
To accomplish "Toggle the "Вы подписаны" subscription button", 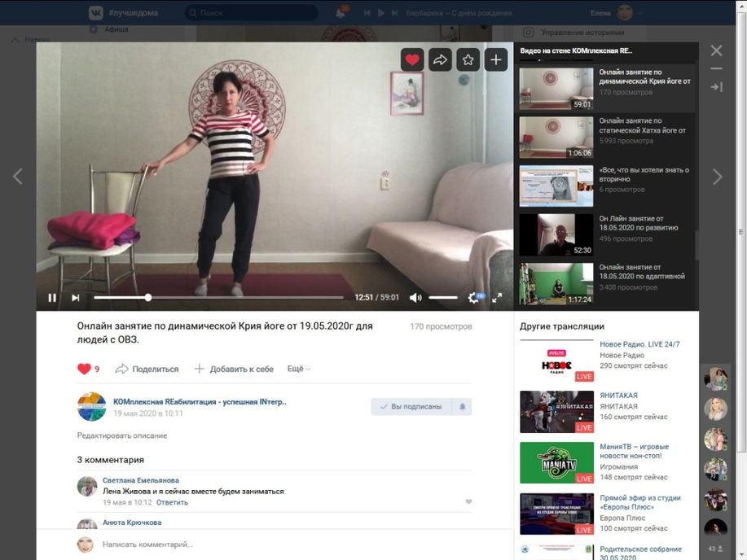I will tap(411, 406).
